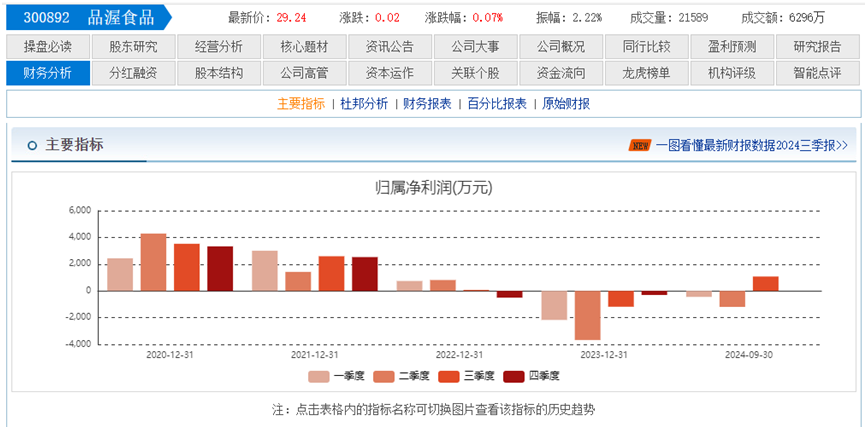Screen dimensions: 867x429
Task: Open 公司高管 tab
Action: tap(305, 73)
